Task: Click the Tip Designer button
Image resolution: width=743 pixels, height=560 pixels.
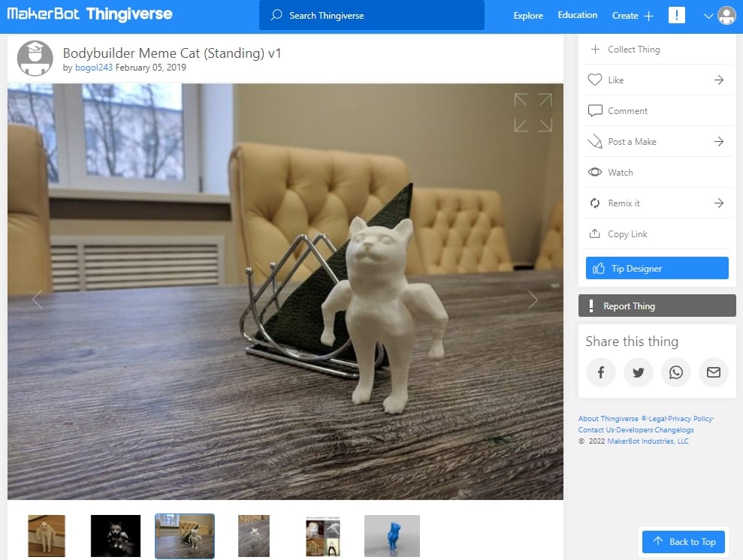Action: click(x=657, y=269)
